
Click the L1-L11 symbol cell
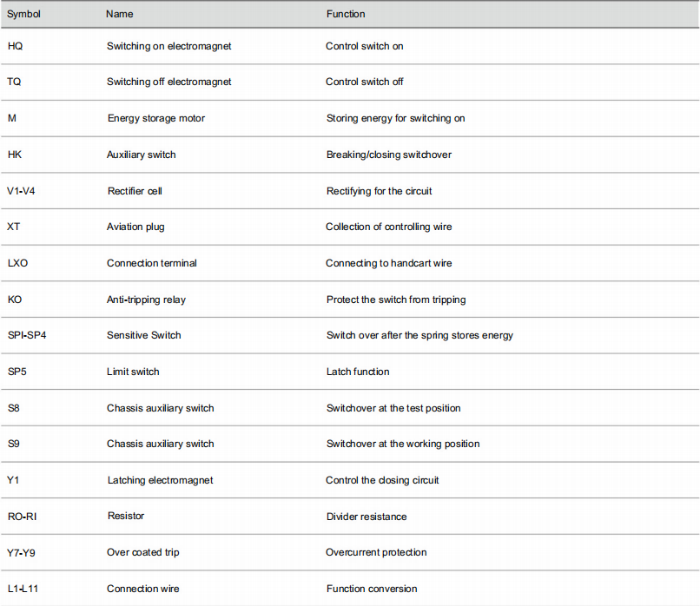pyautogui.click(x=23, y=589)
